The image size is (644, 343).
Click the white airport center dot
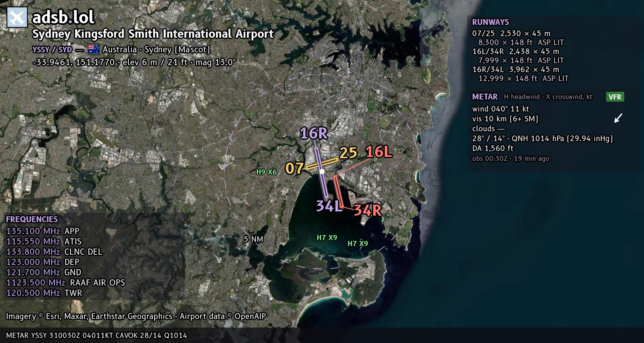click(322, 171)
